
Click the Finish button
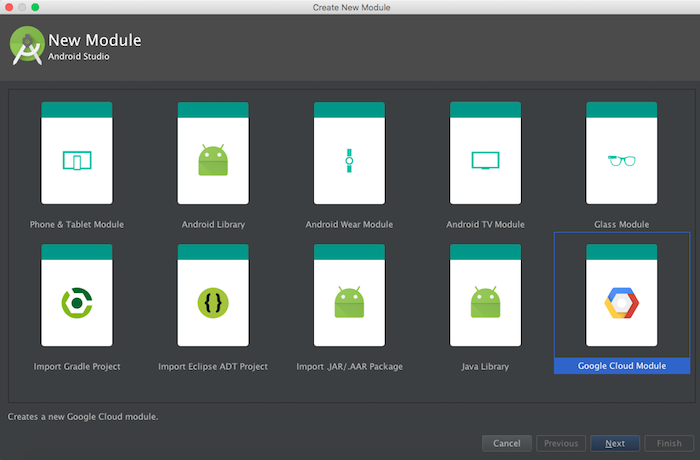[669, 443]
